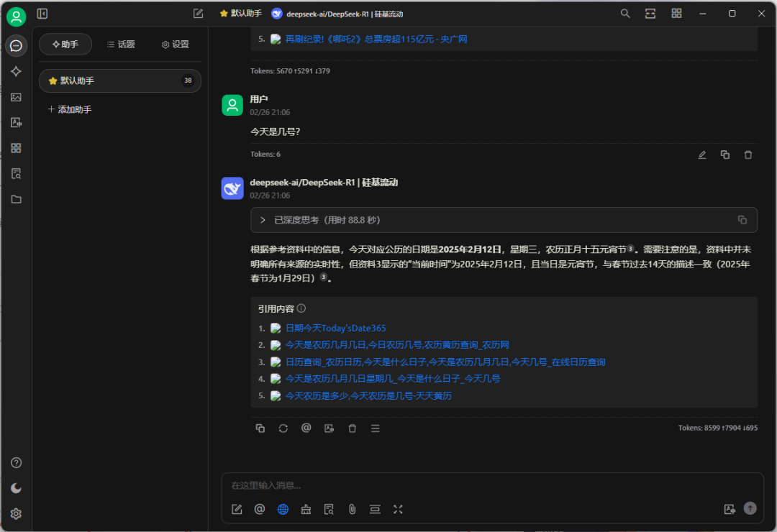This screenshot has width=777, height=532.
Task: Create a new topic from the top bar
Action: tap(199, 14)
